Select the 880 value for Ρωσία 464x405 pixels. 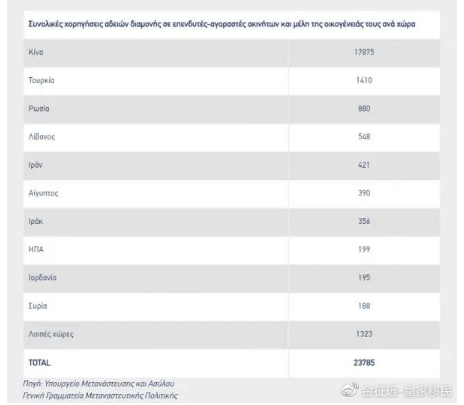coord(364,109)
